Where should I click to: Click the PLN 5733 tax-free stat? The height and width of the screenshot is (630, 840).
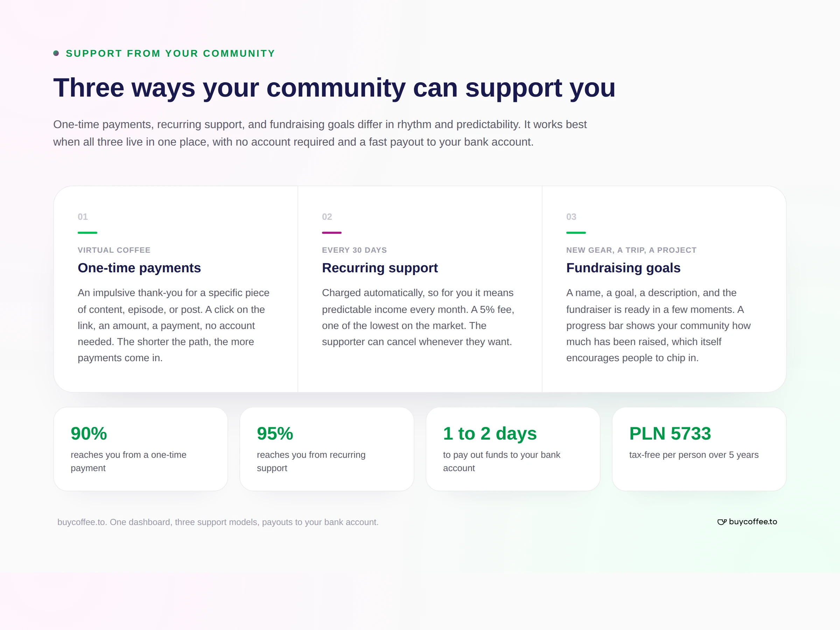[x=699, y=449]
